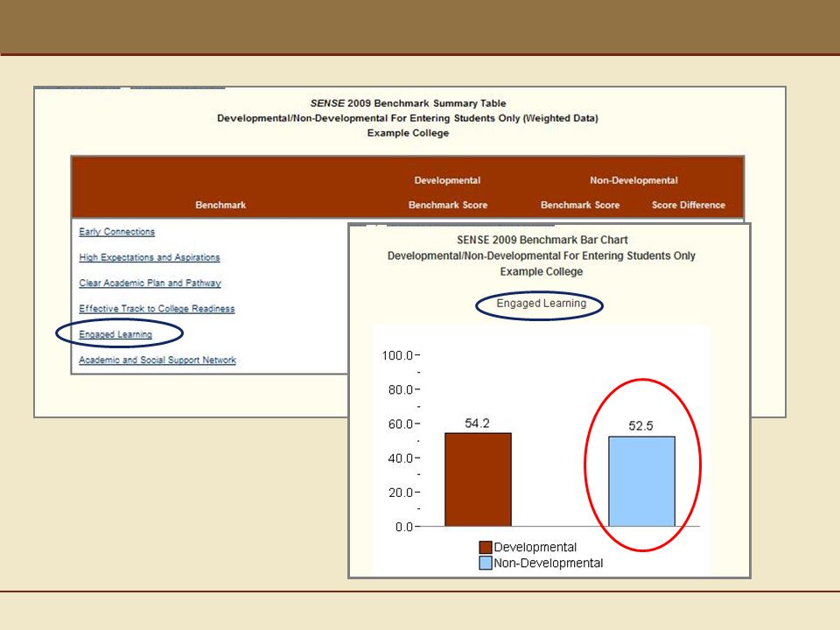The width and height of the screenshot is (840, 630).
Task: Click the Score Difference column header
Action: point(689,205)
